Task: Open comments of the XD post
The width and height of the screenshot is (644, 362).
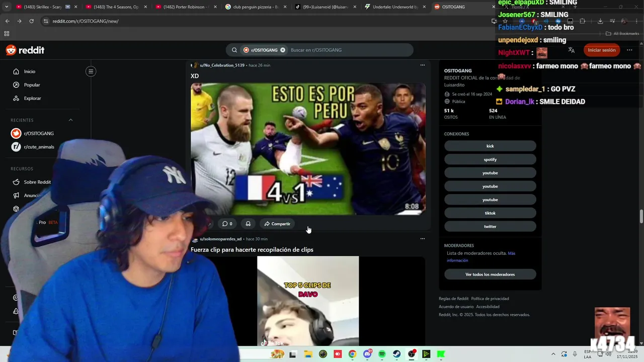Action: (227, 224)
